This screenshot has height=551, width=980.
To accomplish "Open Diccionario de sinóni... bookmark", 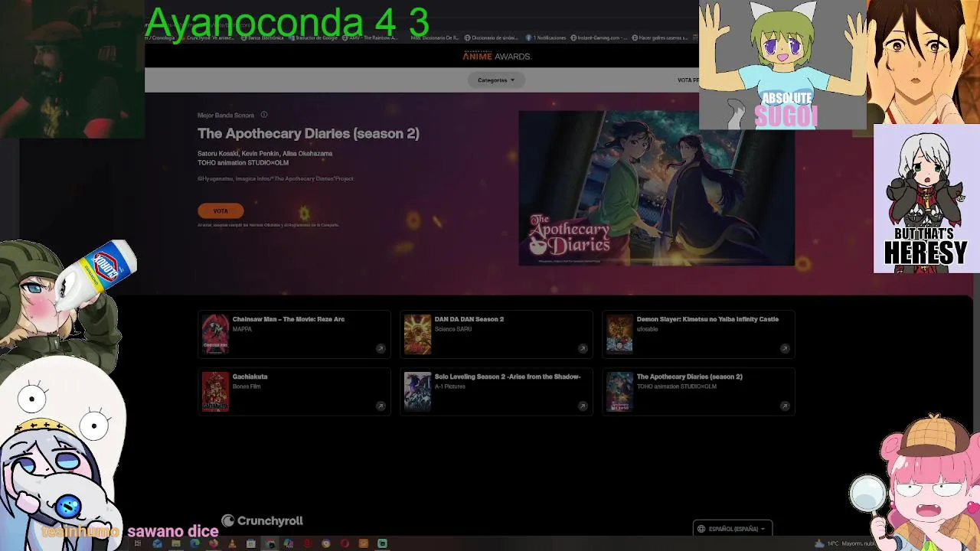I will [x=492, y=37].
